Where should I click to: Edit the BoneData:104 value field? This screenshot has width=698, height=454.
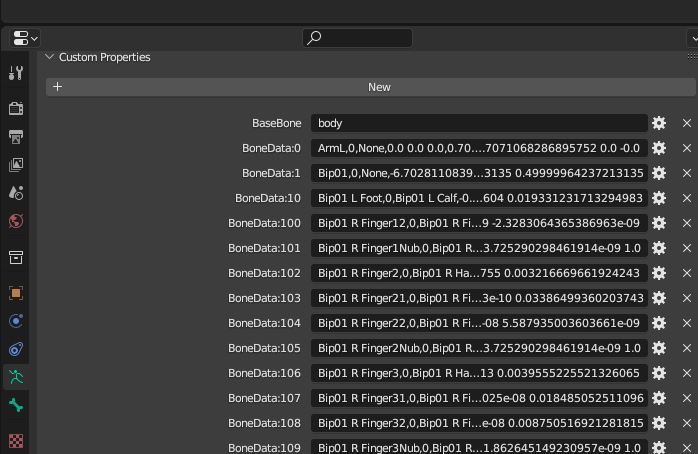tap(479, 323)
